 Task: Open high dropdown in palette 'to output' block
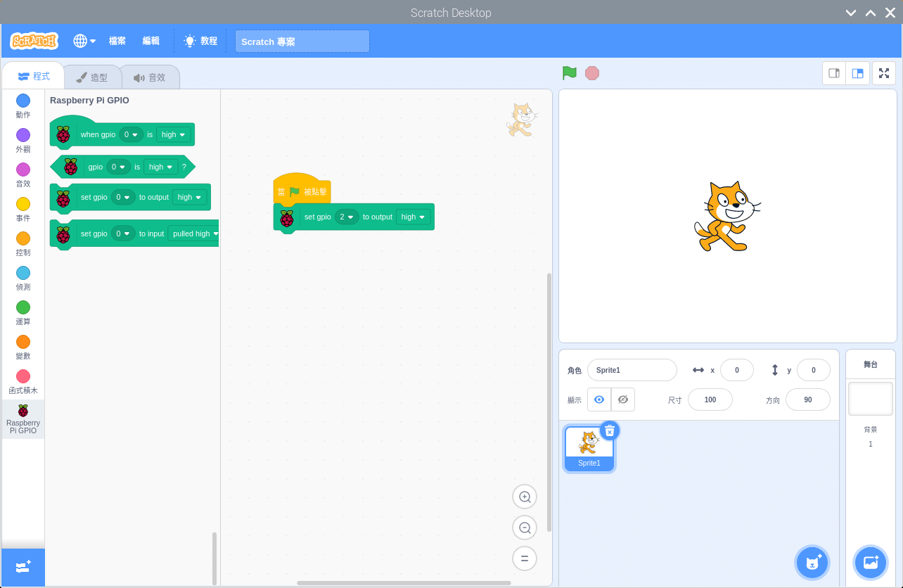[190, 197]
